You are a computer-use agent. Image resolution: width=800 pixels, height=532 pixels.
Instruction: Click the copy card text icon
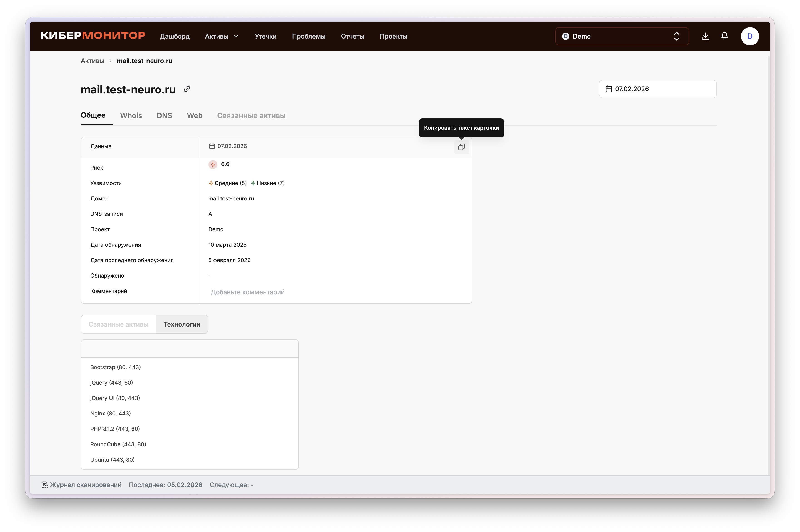[x=462, y=147]
